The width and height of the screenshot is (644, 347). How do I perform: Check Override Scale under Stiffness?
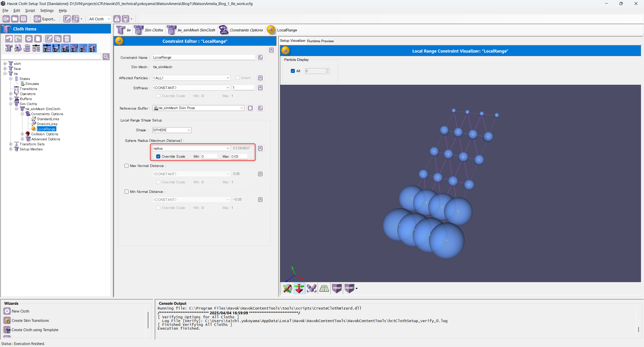(x=158, y=96)
